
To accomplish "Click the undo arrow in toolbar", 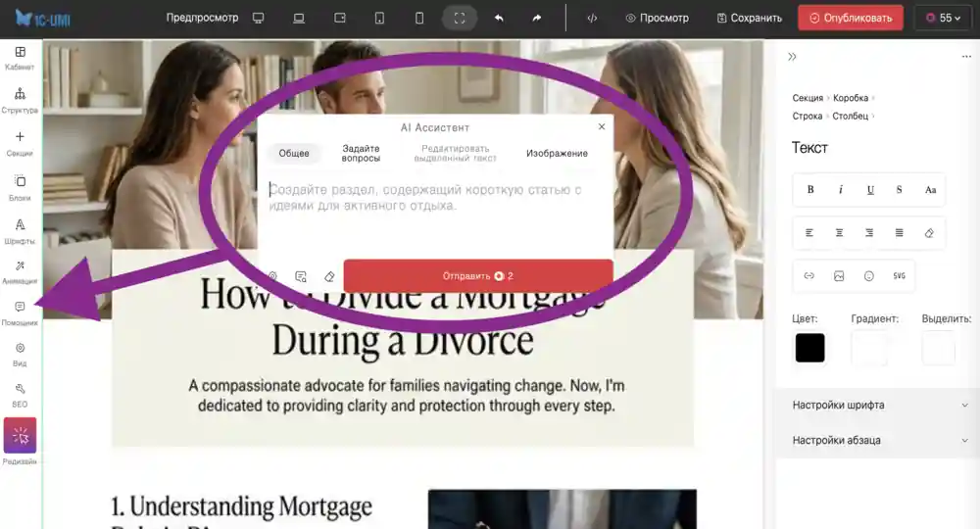I will click(499, 18).
